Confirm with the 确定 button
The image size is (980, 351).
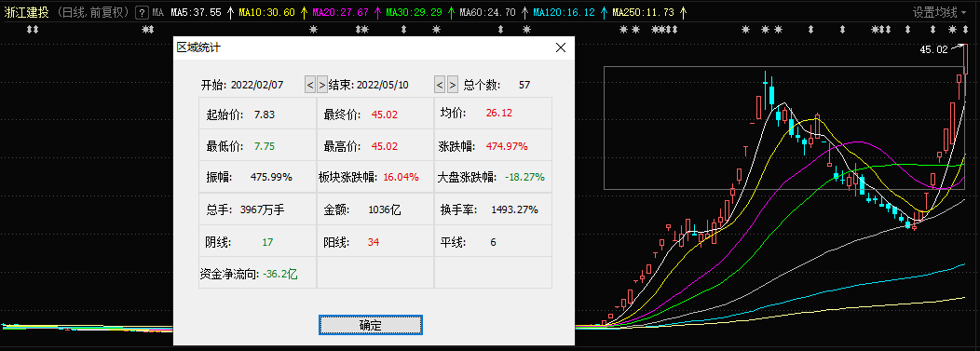click(371, 325)
